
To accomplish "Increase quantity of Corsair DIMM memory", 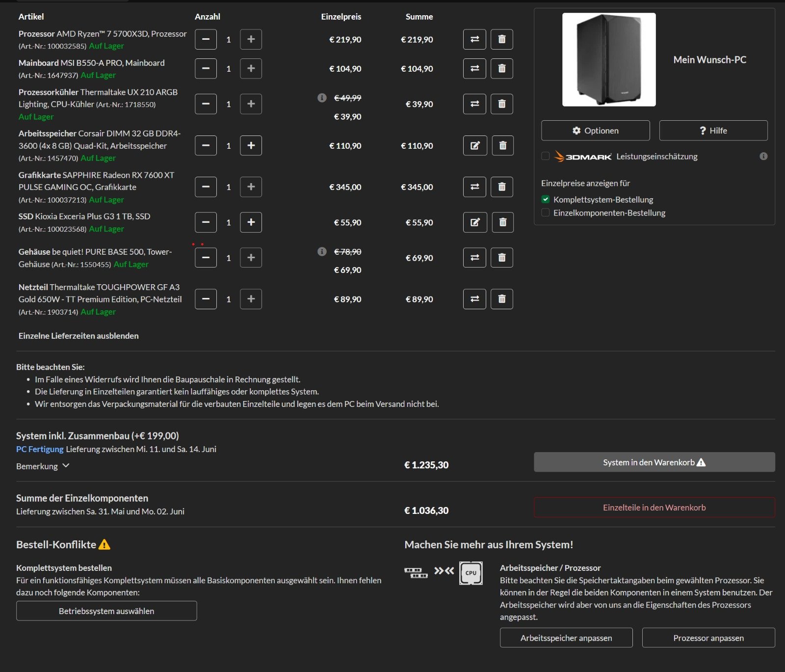I will 251,145.
